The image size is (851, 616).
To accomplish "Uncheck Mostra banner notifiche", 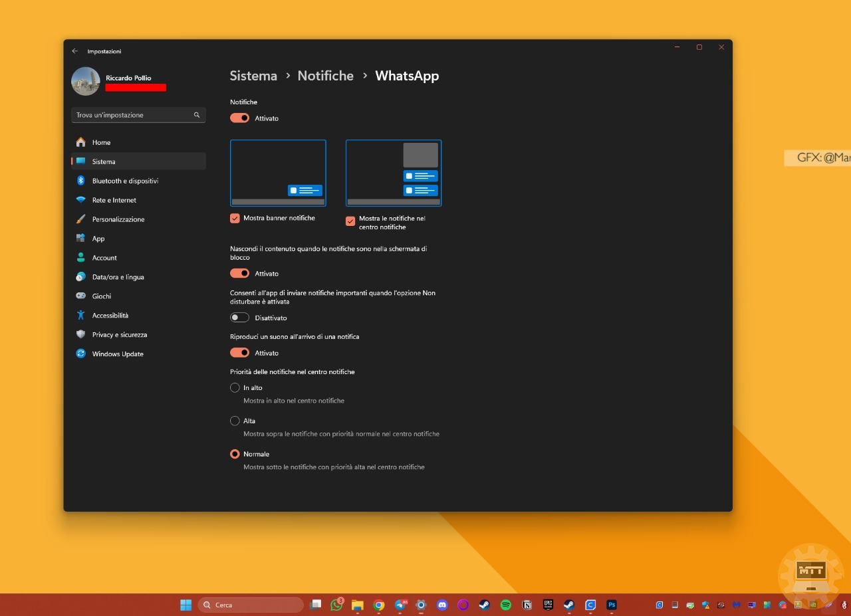I will click(234, 218).
